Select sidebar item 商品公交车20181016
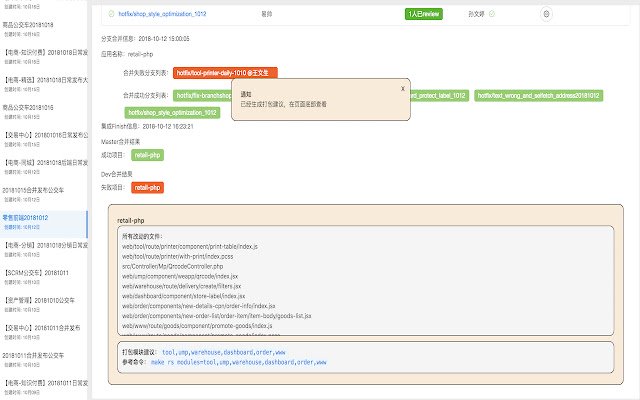The width and height of the screenshot is (640, 400). [44, 112]
